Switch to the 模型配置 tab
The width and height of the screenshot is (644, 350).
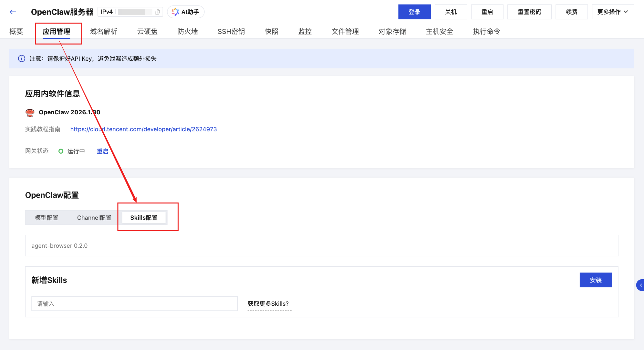(x=47, y=218)
